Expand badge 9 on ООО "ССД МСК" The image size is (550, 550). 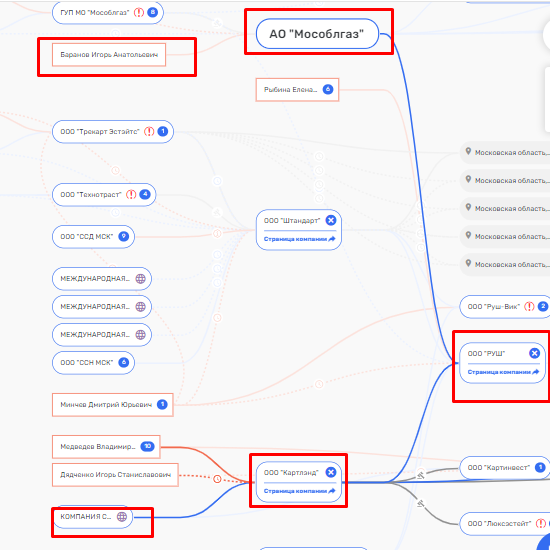123,236
